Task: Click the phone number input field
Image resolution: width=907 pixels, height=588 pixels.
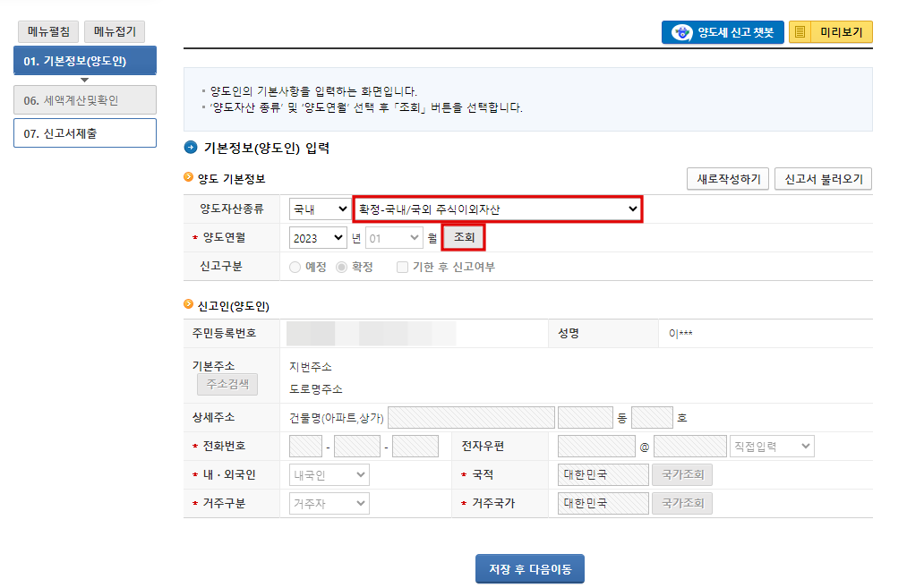Action: 304,446
